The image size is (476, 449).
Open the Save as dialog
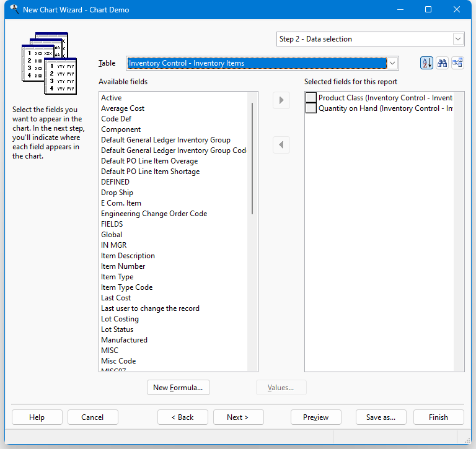click(381, 417)
